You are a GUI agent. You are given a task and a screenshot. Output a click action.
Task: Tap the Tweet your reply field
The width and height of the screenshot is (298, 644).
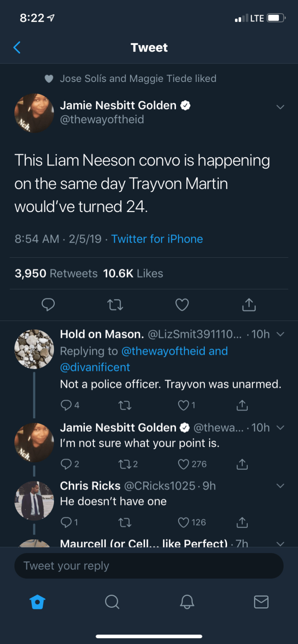[x=149, y=566]
